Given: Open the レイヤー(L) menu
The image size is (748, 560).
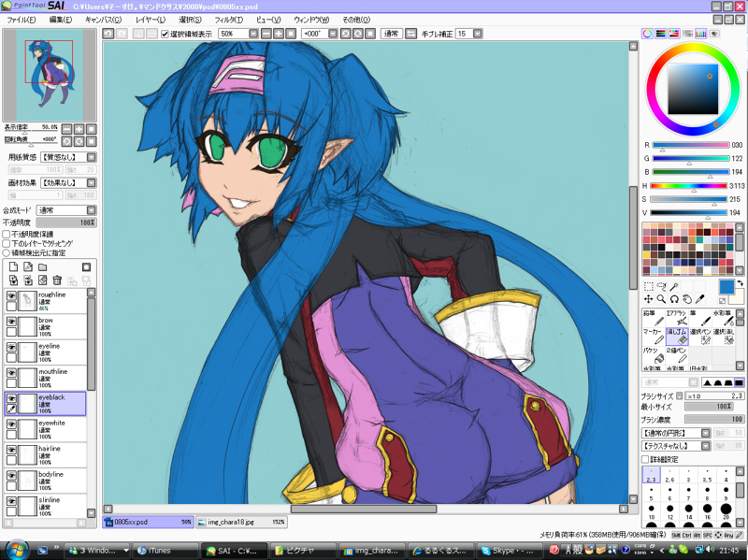Looking at the screenshot, I should [x=151, y=20].
